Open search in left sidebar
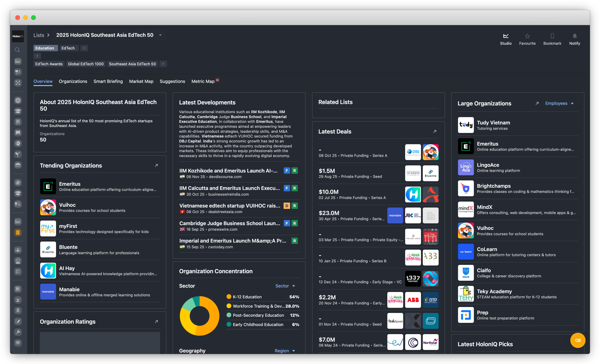This screenshot has height=364, width=600. coord(18,50)
